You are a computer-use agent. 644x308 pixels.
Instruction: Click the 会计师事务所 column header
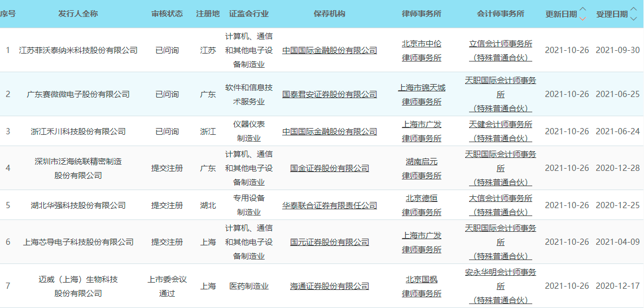click(501, 14)
